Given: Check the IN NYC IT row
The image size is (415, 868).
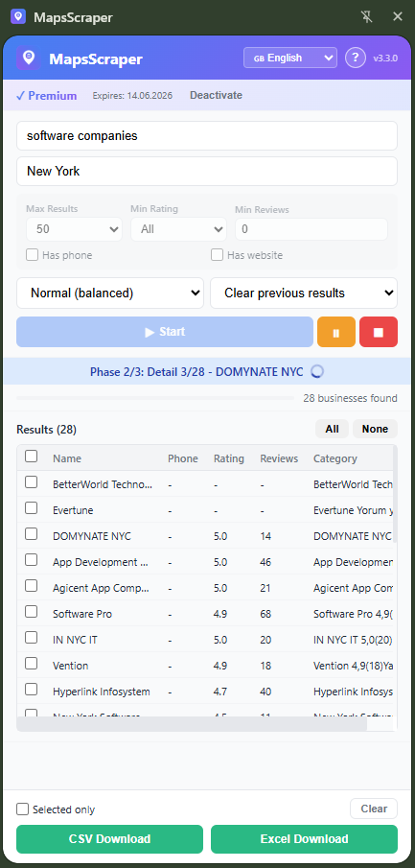Looking at the screenshot, I should (x=32, y=637).
